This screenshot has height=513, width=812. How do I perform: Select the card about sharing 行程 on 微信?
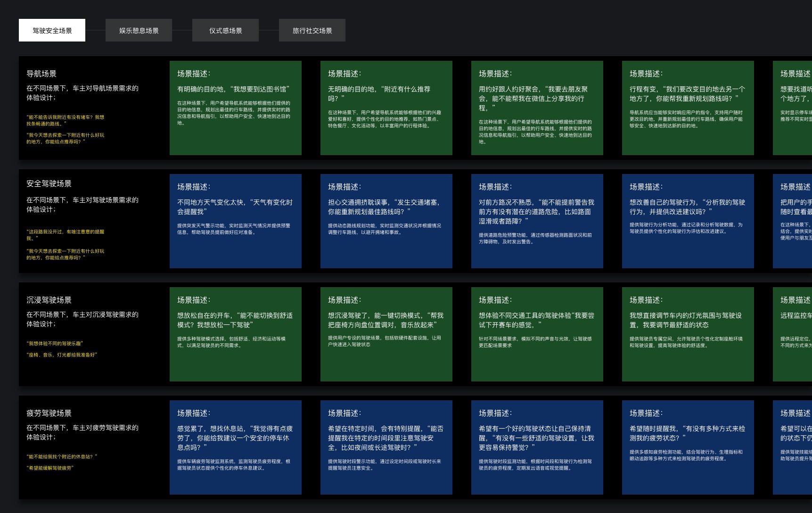537,108
